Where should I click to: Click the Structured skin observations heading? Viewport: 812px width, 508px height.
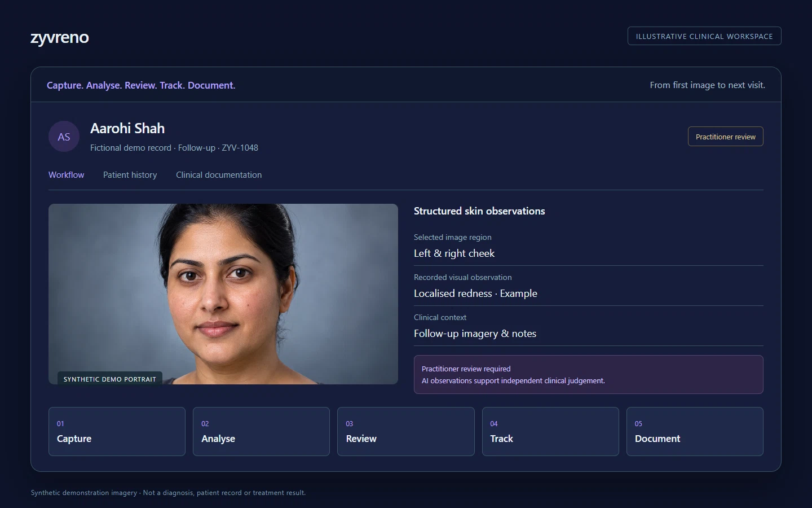click(479, 211)
